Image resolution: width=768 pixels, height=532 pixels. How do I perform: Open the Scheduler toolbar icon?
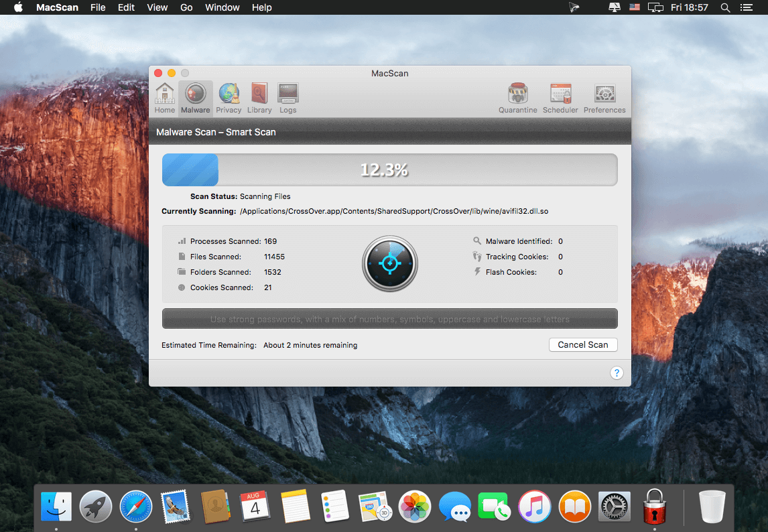point(560,98)
